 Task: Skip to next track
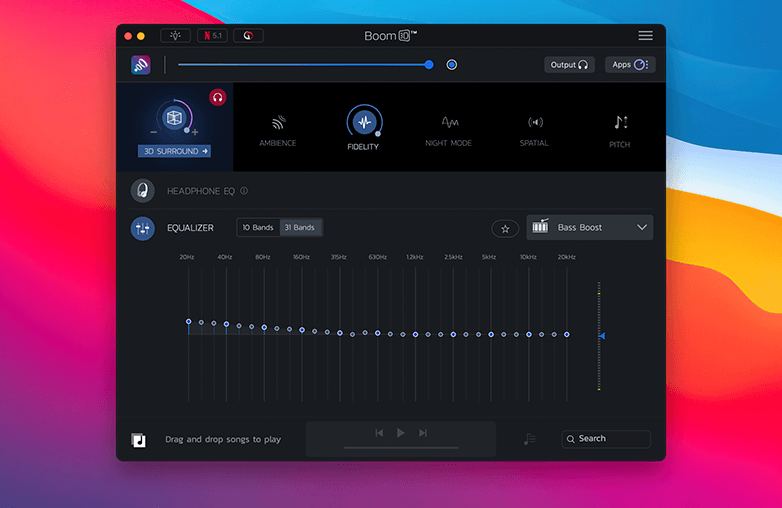tap(423, 433)
